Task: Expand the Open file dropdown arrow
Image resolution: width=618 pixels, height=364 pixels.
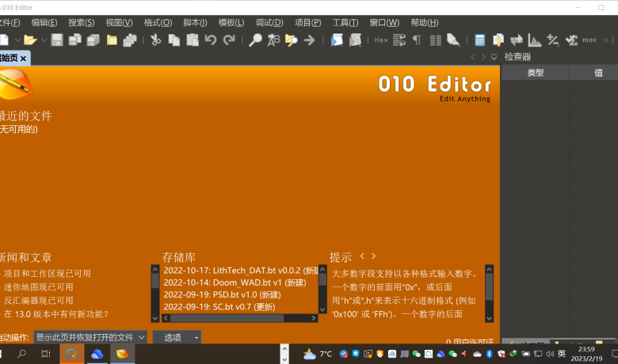Action: click(x=44, y=40)
